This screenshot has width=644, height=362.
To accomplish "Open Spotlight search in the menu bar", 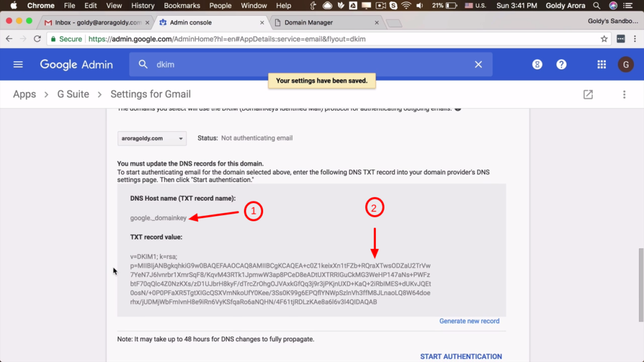I will tap(596, 6).
